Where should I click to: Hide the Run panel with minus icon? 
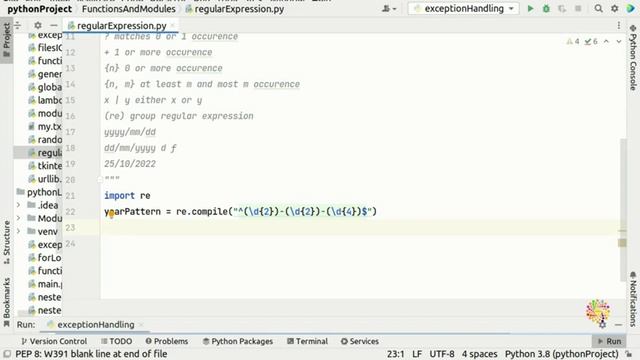click(619, 325)
